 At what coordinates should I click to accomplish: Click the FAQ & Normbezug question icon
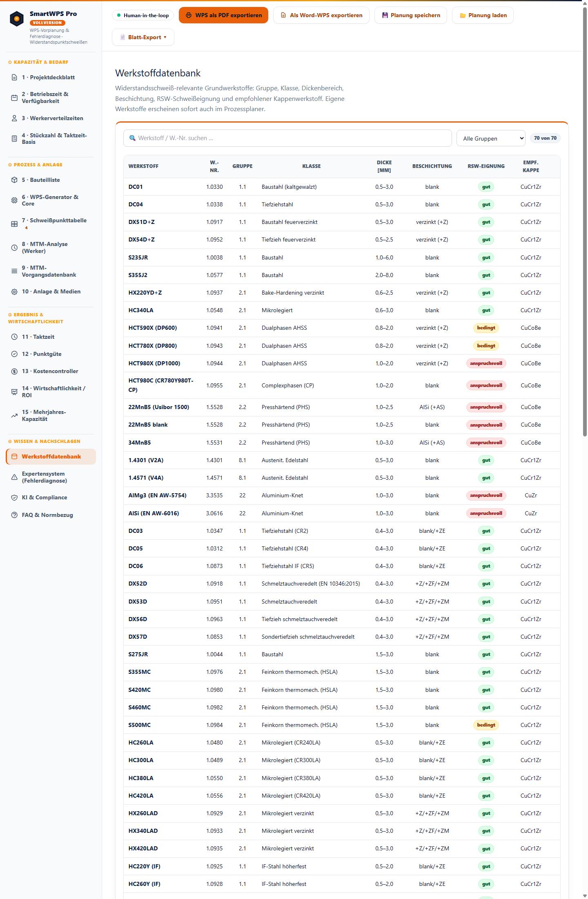pos(14,515)
